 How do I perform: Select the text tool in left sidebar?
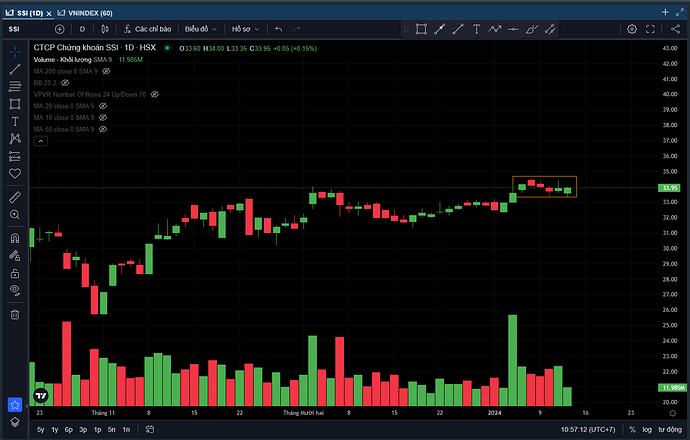tap(15, 121)
